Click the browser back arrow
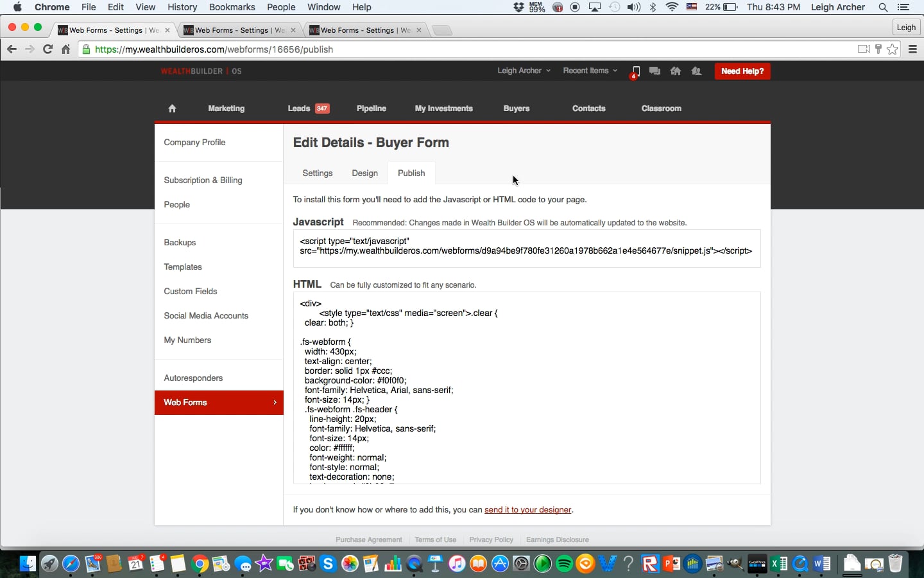This screenshot has width=924, height=578. point(12,49)
